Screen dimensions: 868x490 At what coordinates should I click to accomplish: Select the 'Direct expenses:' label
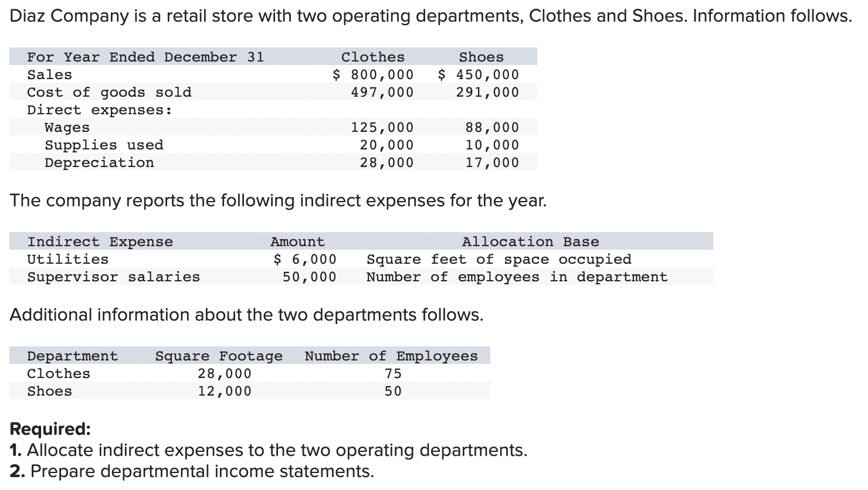point(100,110)
